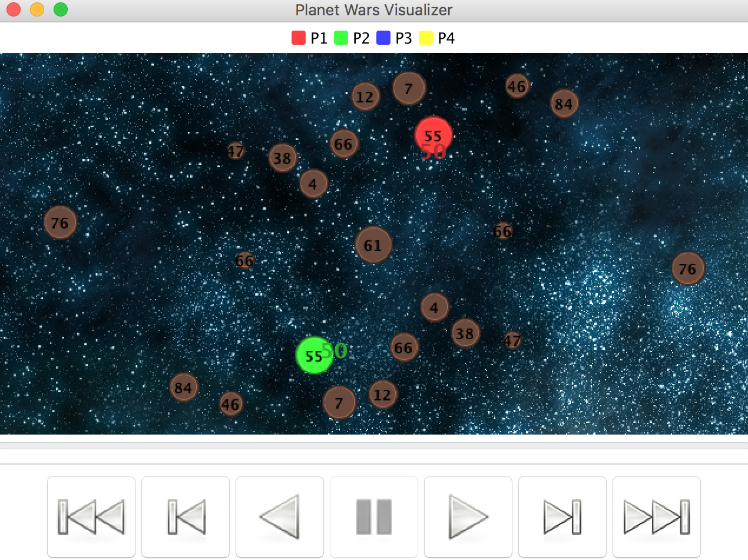The image size is (748, 560).
Task: Click the skip-to-beginning double rewind button
Action: (x=91, y=516)
